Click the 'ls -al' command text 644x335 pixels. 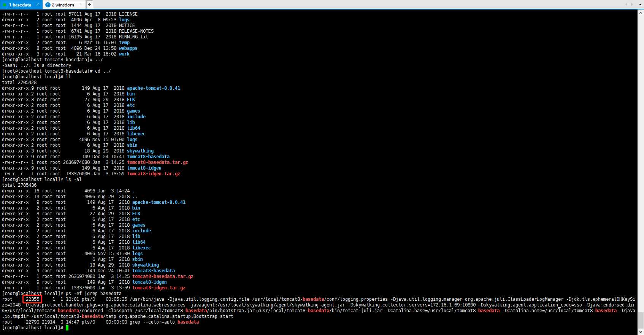74,179
